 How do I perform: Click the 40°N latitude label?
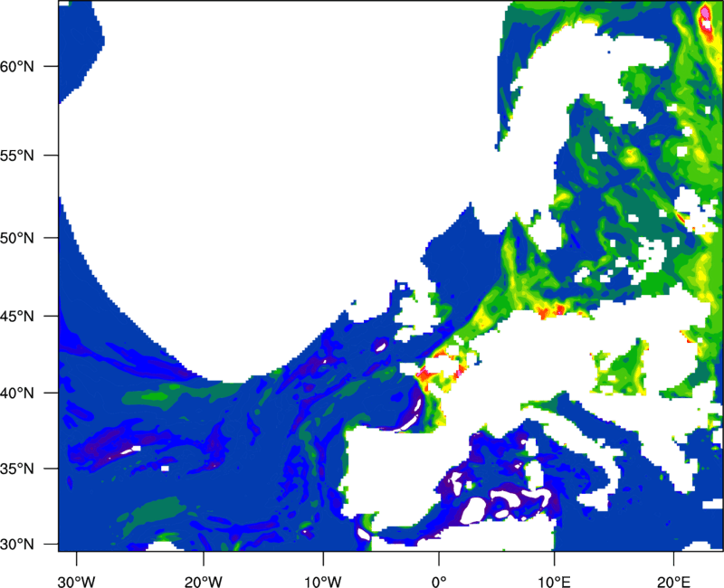17,394
